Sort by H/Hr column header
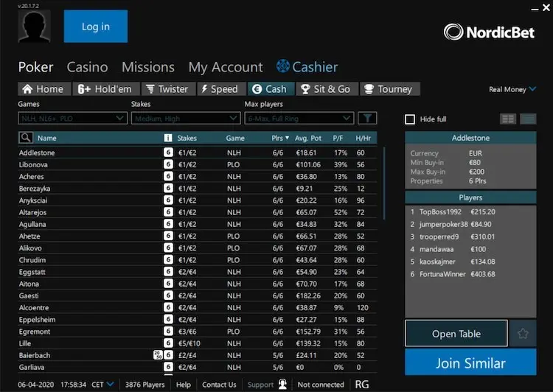Screen dimensions: 553x392 pyautogui.click(x=364, y=139)
